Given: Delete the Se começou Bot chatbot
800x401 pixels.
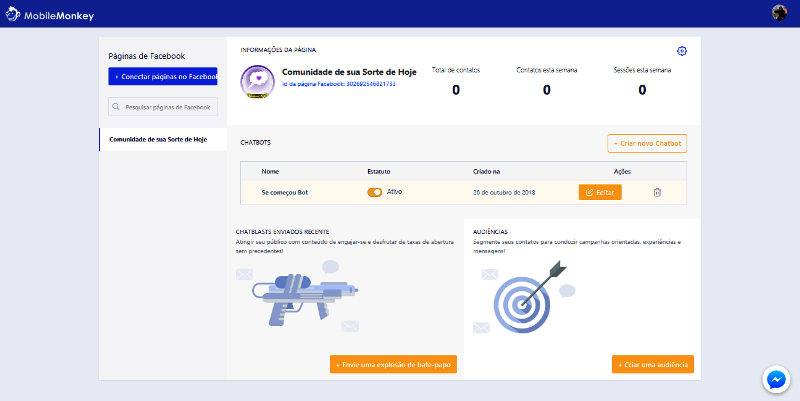Looking at the screenshot, I should click(657, 192).
